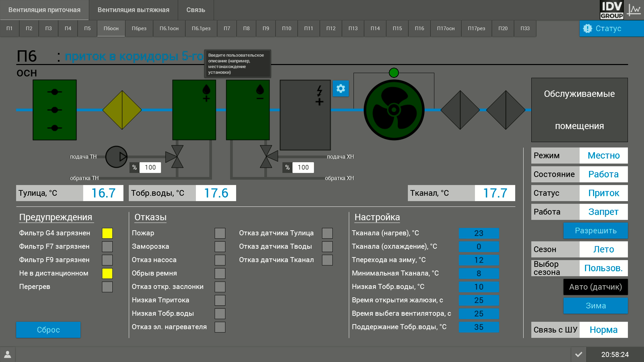Viewport: 644px width, 362px height.
Task: Select the П1 unit tab
Action: click(9, 28)
